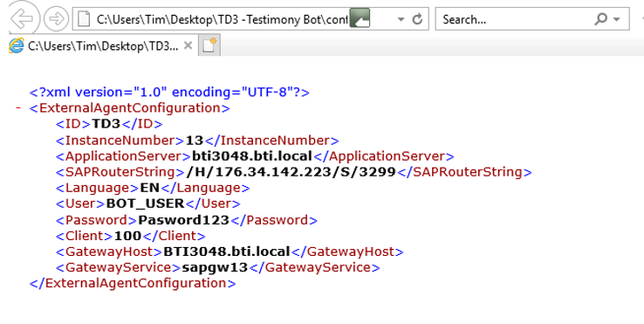Close the TD3 tab with the X
The height and width of the screenshot is (324, 644).
click(188, 45)
